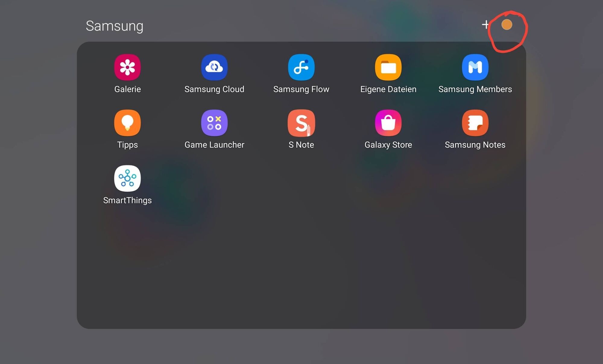Open Samsung Flow app

[301, 67]
